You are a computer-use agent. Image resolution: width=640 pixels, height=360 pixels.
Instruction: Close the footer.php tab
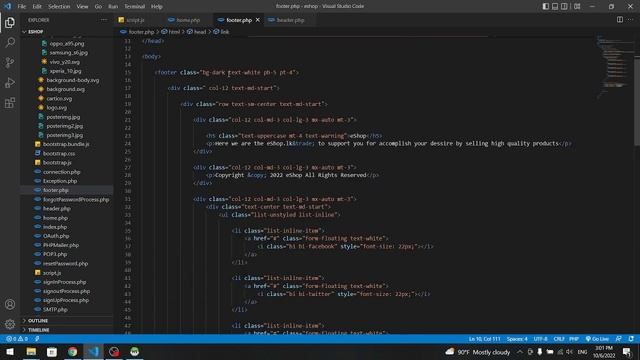(x=258, y=20)
